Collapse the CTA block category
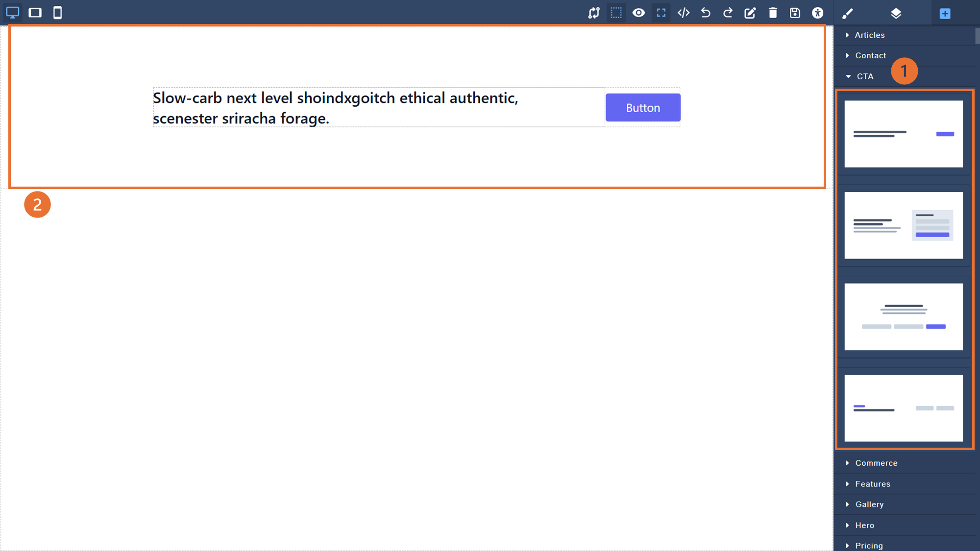The width and height of the screenshot is (980, 551). point(865,76)
